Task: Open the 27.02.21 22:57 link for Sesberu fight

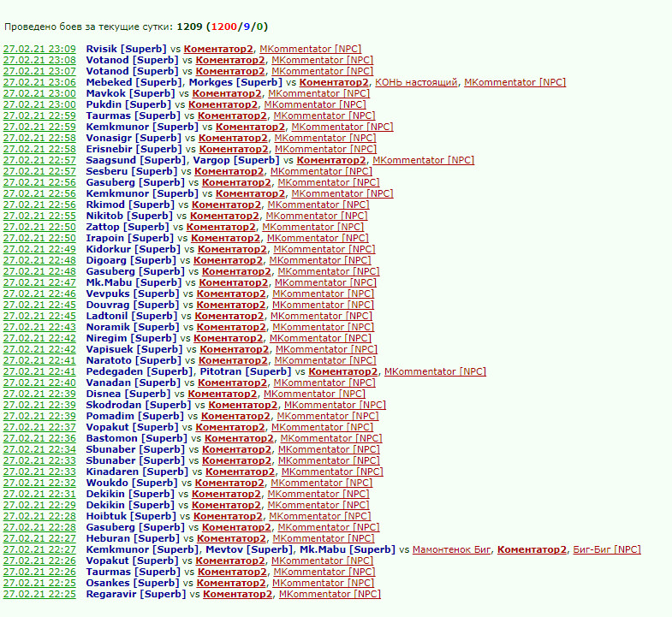Action: (39, 171)
